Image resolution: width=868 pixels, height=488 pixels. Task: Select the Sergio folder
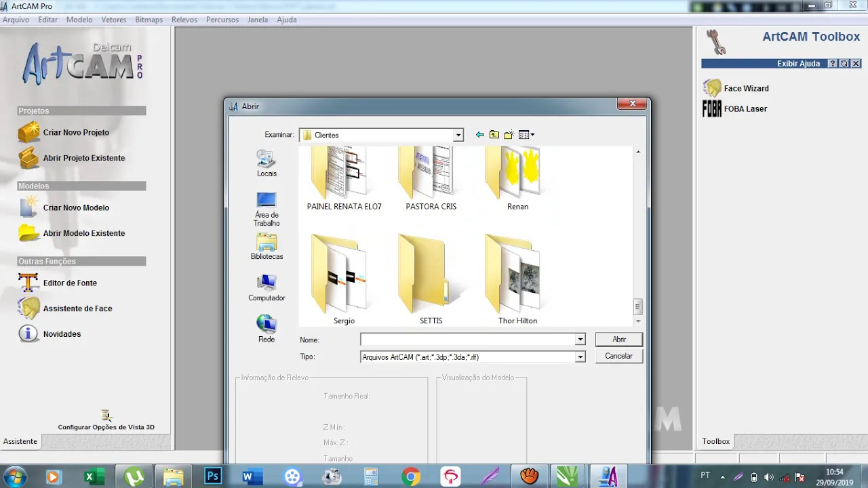[344, 279]
